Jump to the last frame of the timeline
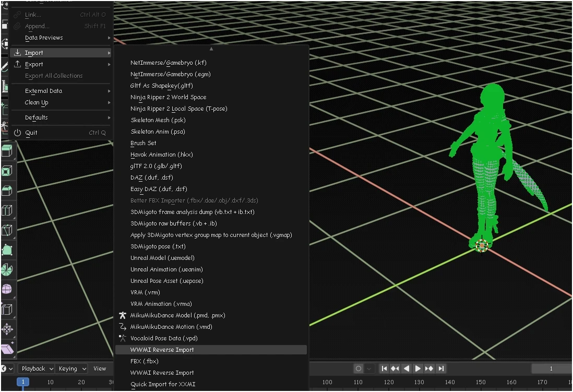The image size is (573, 392). [441, 369]
